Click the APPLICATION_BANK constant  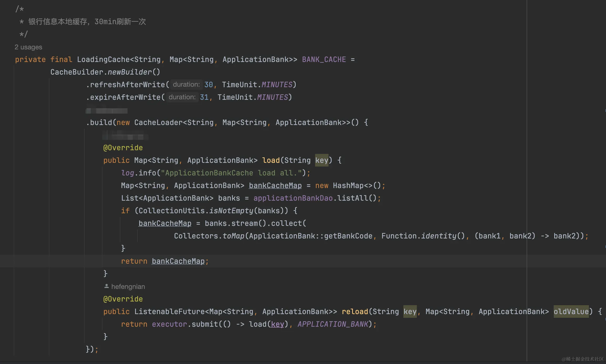pos(333,324)
